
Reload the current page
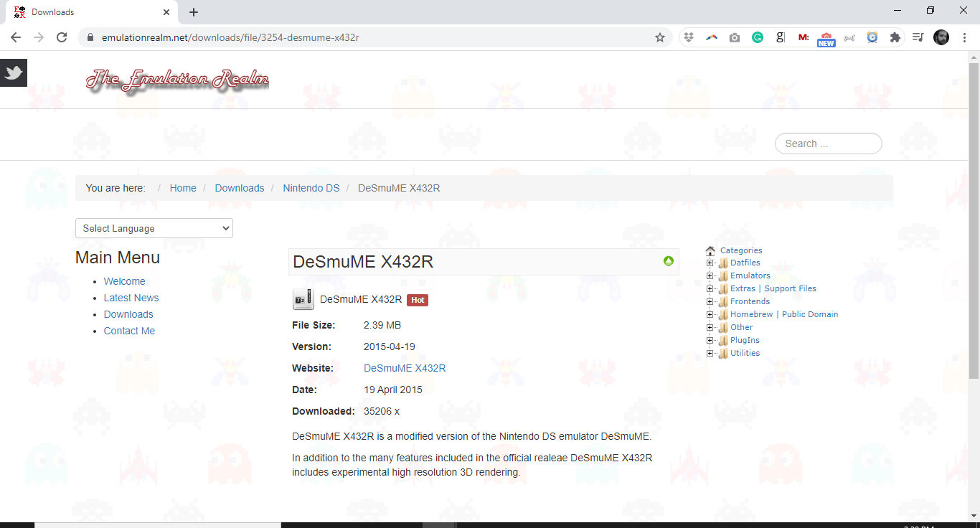click(x=62, y=37)
